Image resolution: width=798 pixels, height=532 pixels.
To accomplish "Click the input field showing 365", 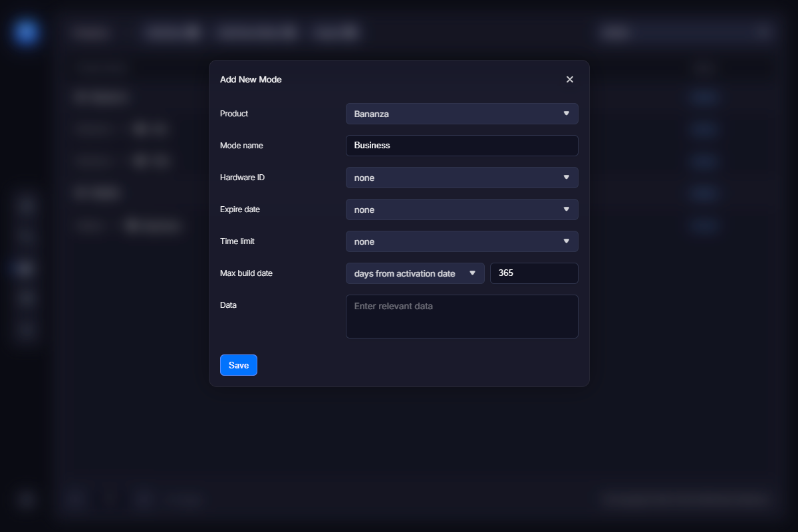I will click(533, 273).
